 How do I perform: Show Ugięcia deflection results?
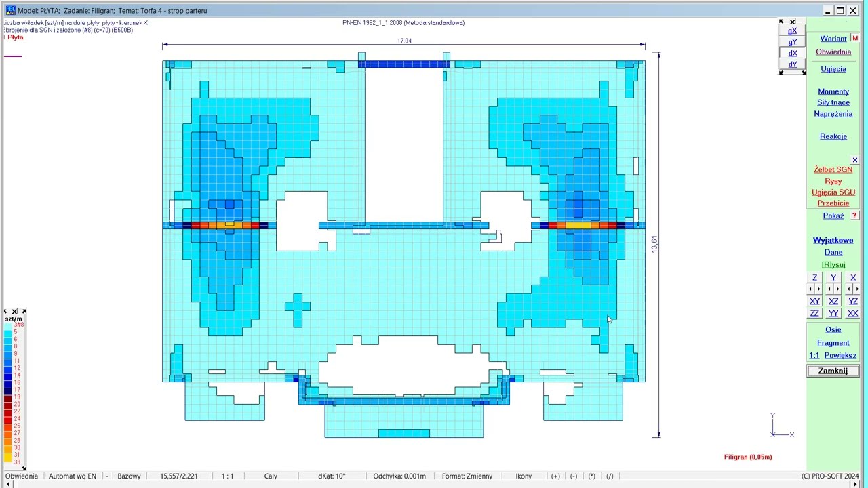tap(833, 69)
